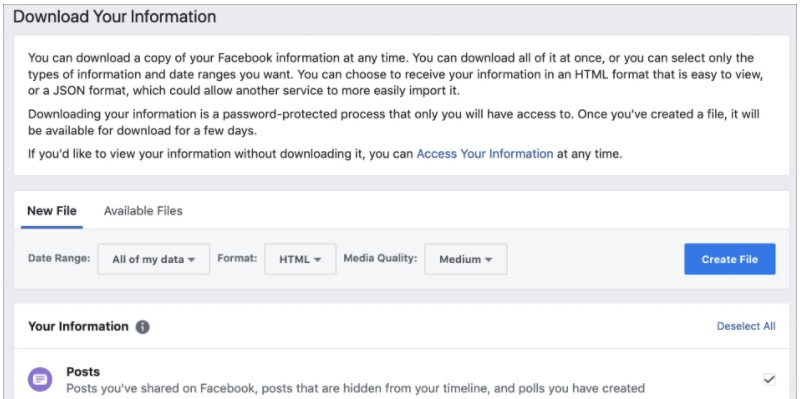Open the Media Quality Medium dropdown
Image resolution: width=800 pixels, height=399 pixels.
pyautogui.click(x=466, y=259)
